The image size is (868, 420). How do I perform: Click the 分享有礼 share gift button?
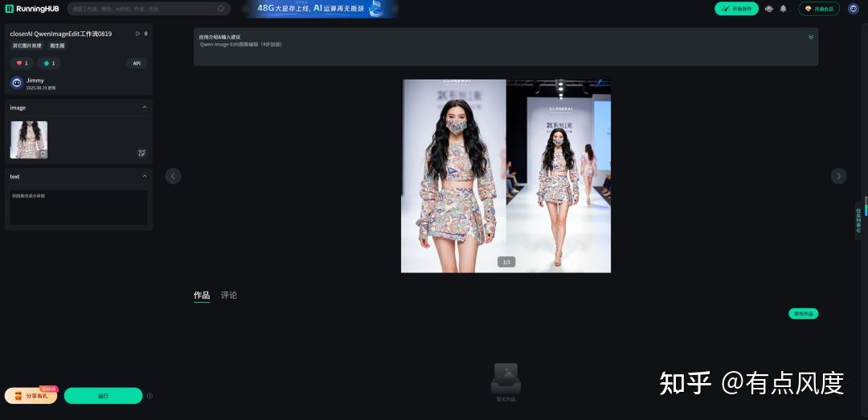pyautogui.click(x=31, y=396)
